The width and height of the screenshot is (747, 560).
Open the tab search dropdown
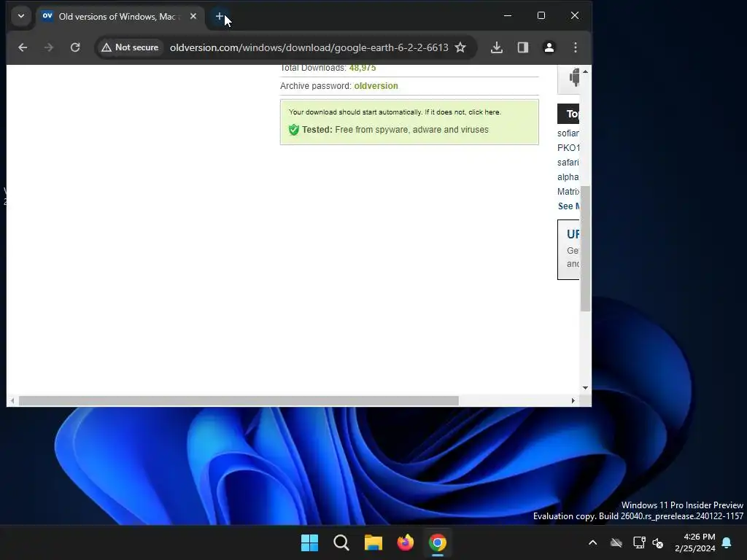[21, 16]
